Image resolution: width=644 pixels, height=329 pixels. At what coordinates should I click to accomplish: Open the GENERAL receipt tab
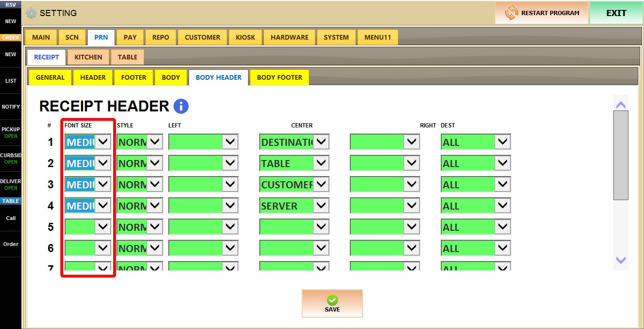pyautogui.click(x=50, y=77)
